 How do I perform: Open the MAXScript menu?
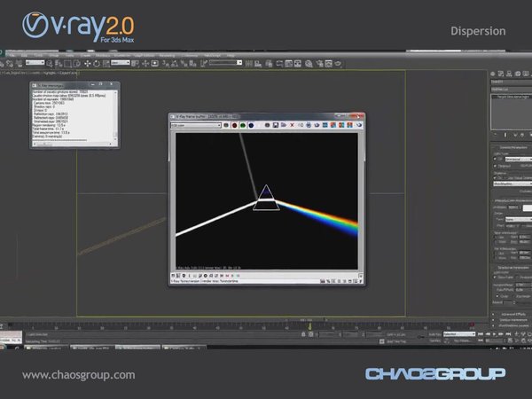pos(213,55)
